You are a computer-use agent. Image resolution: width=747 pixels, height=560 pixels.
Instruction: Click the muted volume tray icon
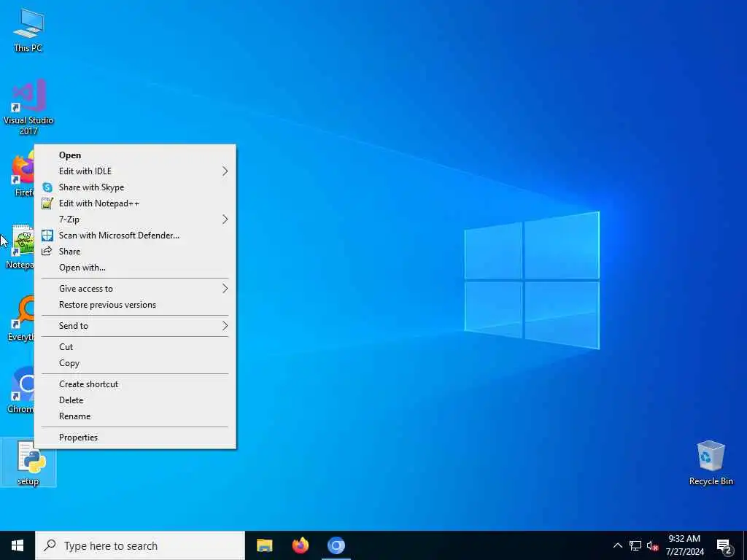coord(652,545)
